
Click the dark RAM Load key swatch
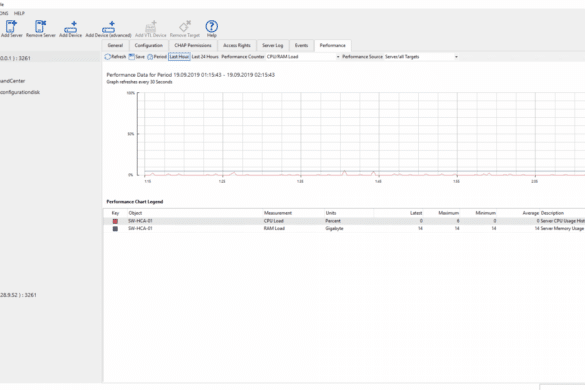[x=115, y=229]
